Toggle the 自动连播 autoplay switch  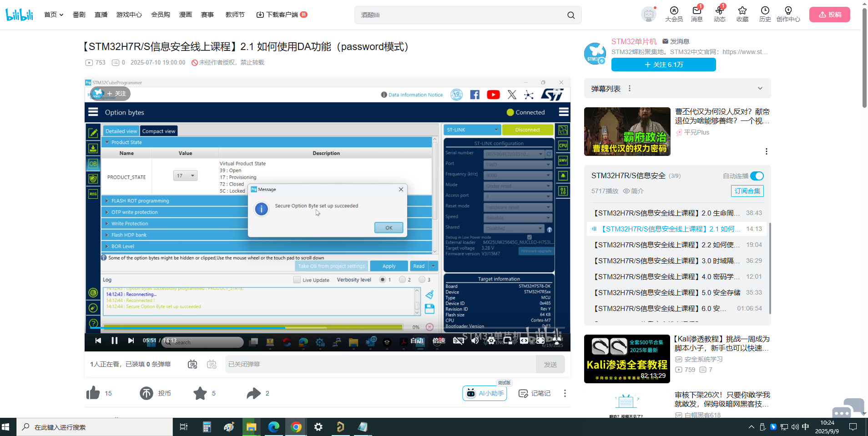[757, 176]
